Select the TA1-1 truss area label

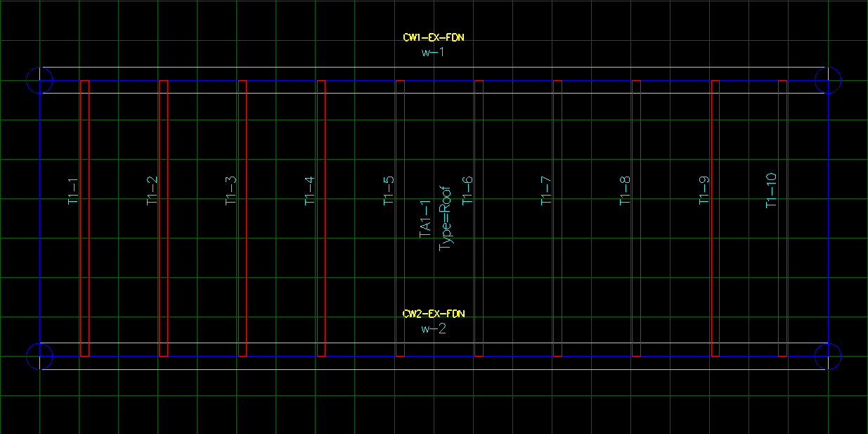[x=425, y=219]
